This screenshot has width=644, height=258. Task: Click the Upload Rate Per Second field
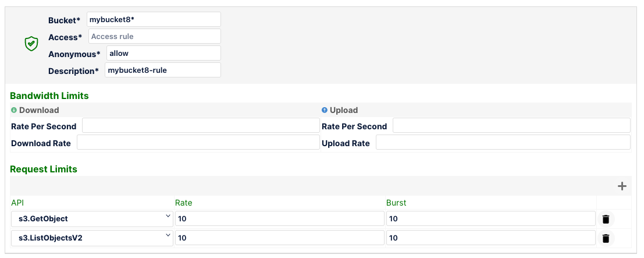[x=511, y=126]
